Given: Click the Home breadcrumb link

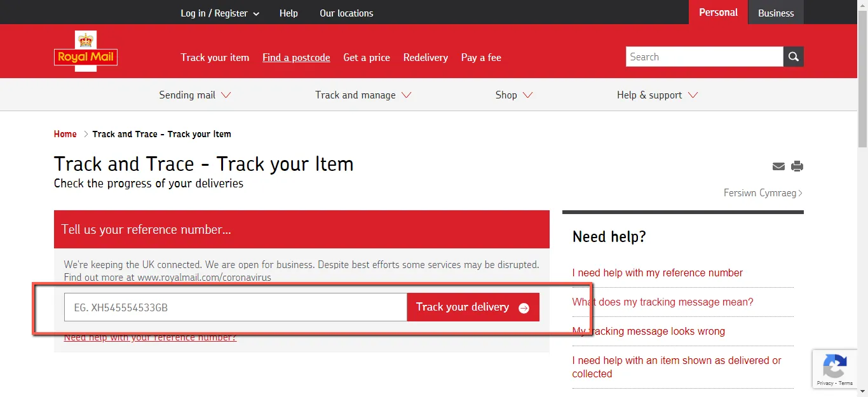Looking at the screenshot, I should (x=65, y=134).
